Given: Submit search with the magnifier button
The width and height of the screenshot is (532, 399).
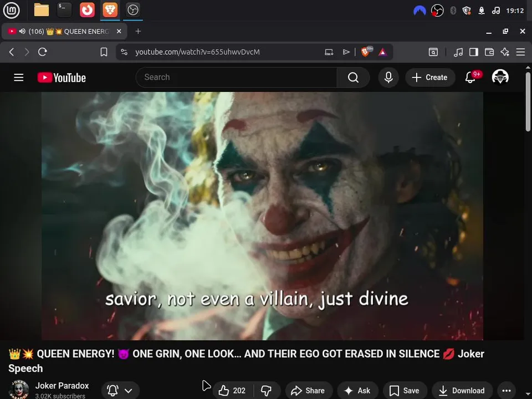Looking at the screenshot, I should coord(353,78).
